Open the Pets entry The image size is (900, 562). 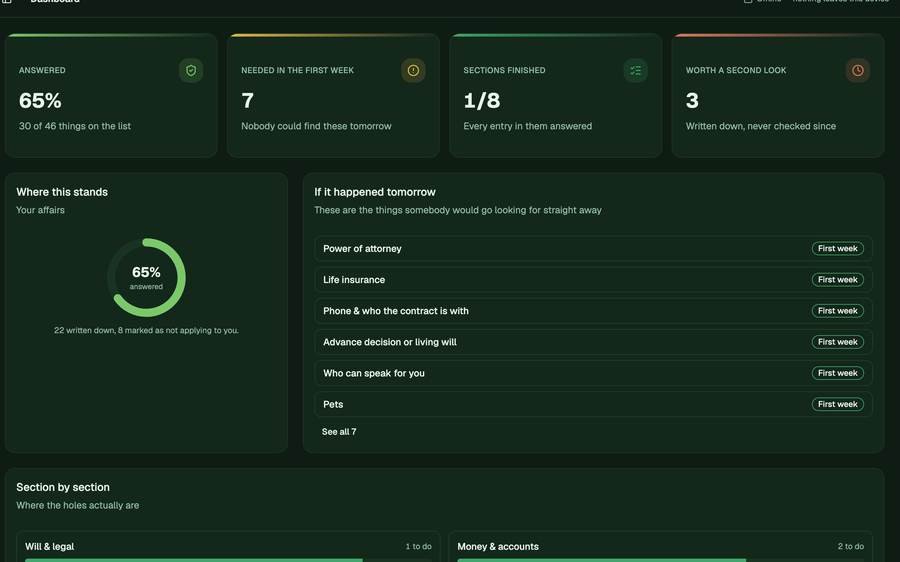(x=593, y=404)
